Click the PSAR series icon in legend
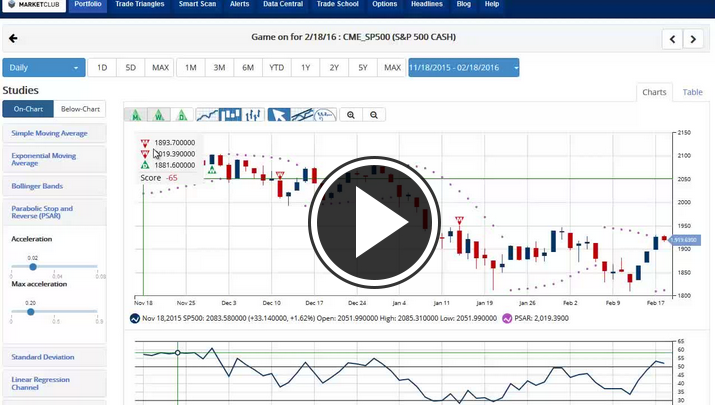The image size is (715, 405). tap(507, 318)
